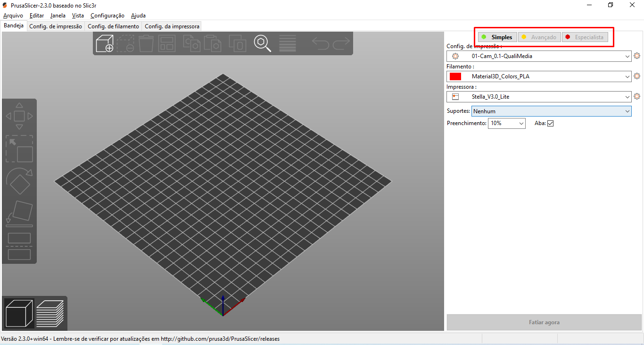The height and width of the screenshot is (345, 644).
Task: Open the Editar menu
Action: click(x=37, y=16)
